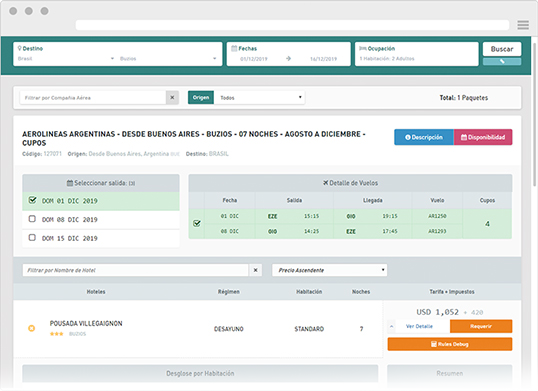
Task: Click the Filtrar por Nombre de Hotel field
Action: coord(136,270)
